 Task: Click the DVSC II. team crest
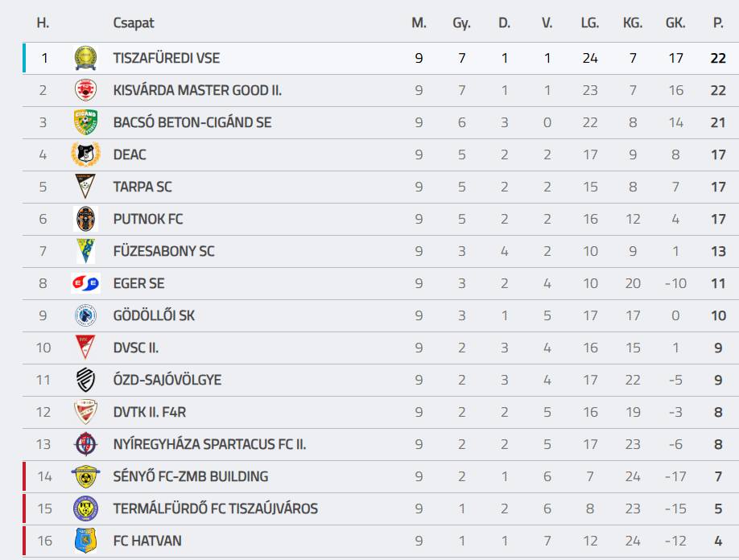pyautogui.click(x=85, y=348)
